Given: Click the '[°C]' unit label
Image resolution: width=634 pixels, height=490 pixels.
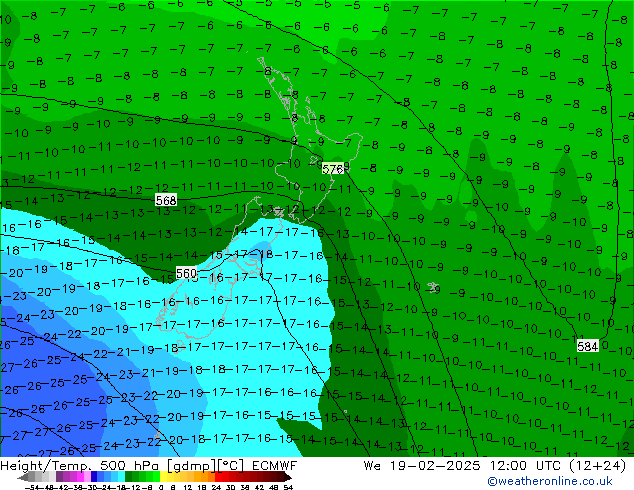Looking at the screenshot, I should [230, 466].
